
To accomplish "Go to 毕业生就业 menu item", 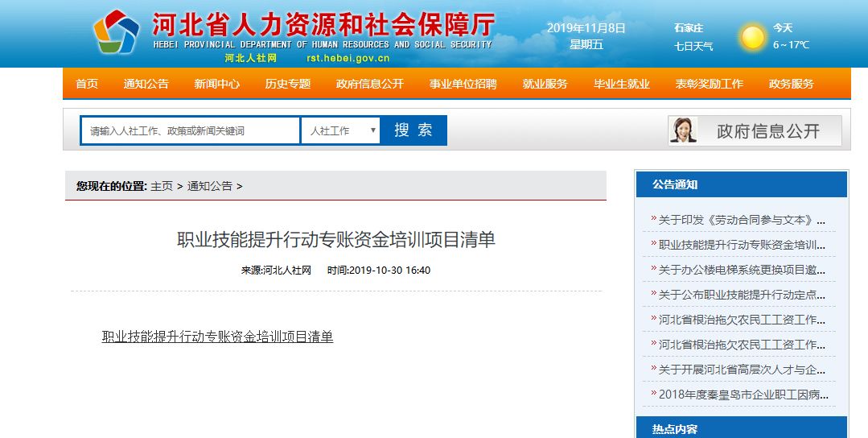I will click(622, 84).
